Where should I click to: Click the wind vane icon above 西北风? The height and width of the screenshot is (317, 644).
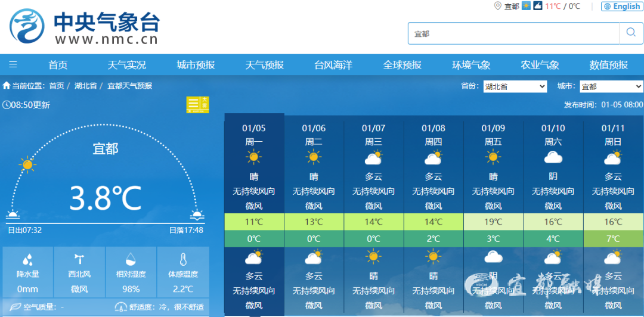pyautogui.click(x=79, y=260)
